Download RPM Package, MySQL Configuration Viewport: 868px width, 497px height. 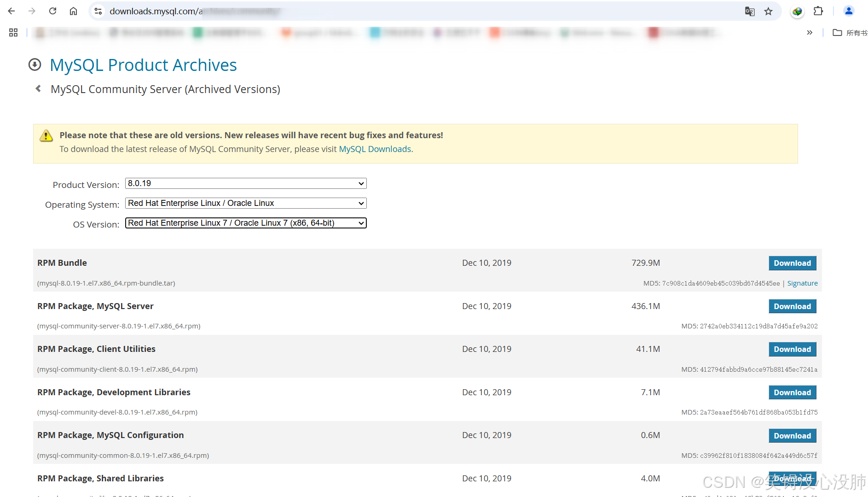click(792, 436)
